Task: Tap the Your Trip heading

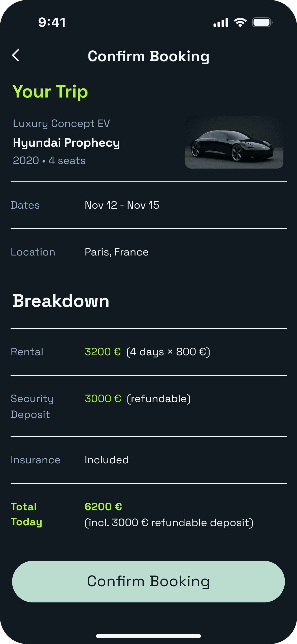Action: click(x=50, y=91)
